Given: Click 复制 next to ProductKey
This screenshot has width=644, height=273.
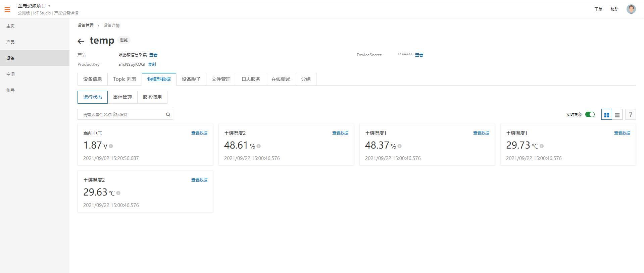Looking at the screenshot, I should tap(152, 64).
